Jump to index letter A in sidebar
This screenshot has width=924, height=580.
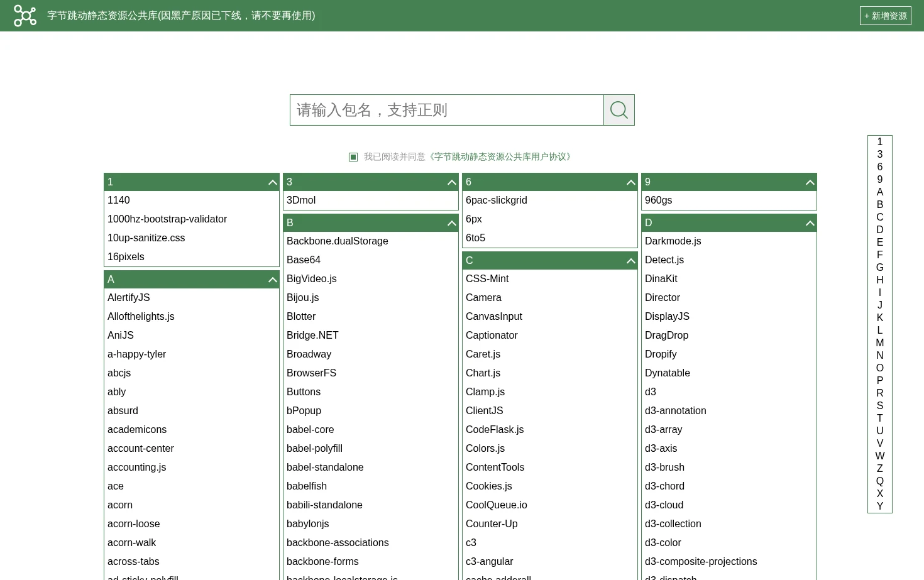pyautogui.click(x=880, y=192)
